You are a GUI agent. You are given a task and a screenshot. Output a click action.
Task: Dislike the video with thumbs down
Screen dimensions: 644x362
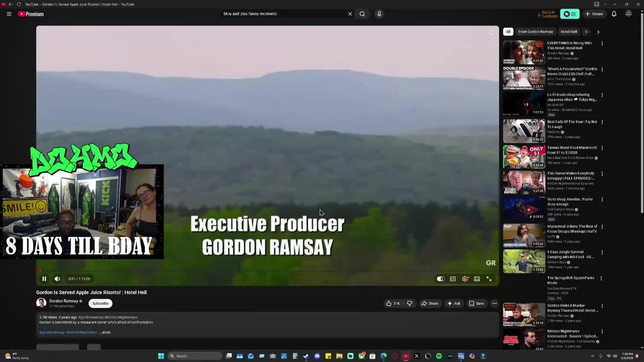[x=410, y=303]
